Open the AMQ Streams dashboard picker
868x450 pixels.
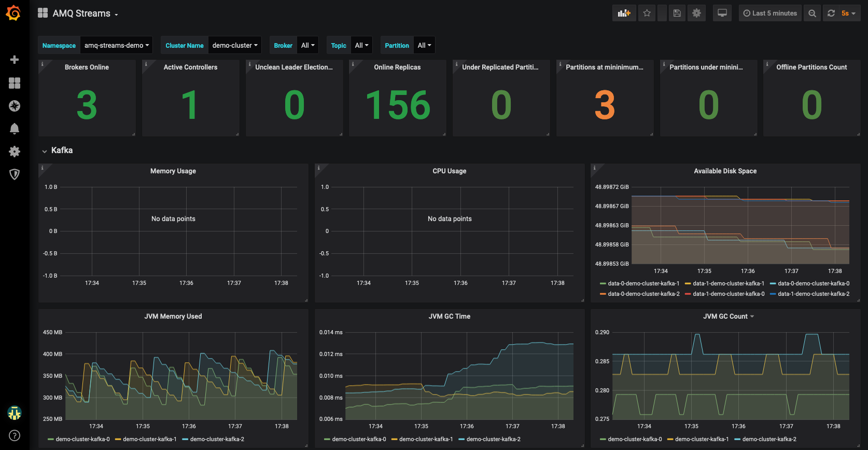(86, 13)
